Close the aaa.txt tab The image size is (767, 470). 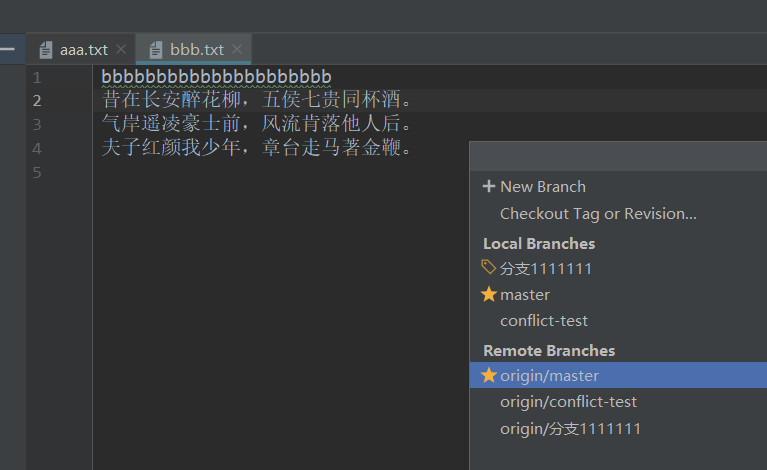[x=121, y=49]
